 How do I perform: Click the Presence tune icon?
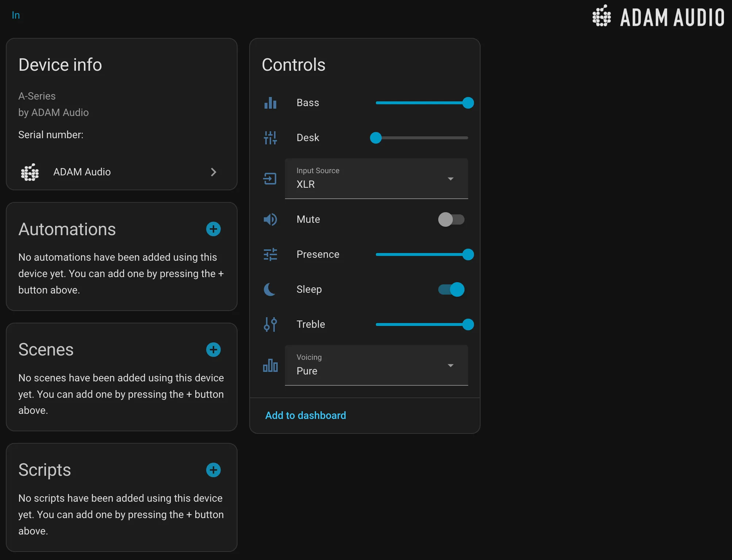pos(270,254)
